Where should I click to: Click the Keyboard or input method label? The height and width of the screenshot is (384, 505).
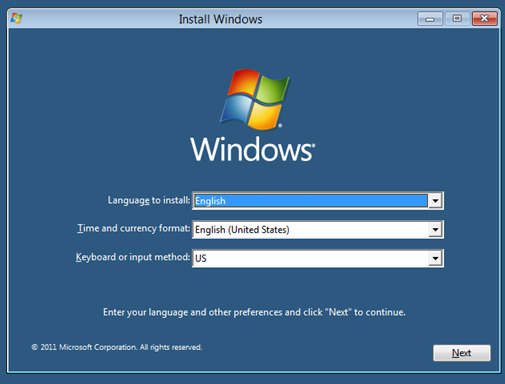tap(133, 257)
